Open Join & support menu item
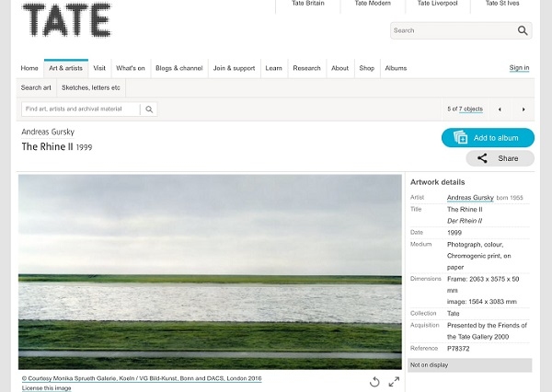The height and width of the screenshot is (392, 552). [234, 68]
